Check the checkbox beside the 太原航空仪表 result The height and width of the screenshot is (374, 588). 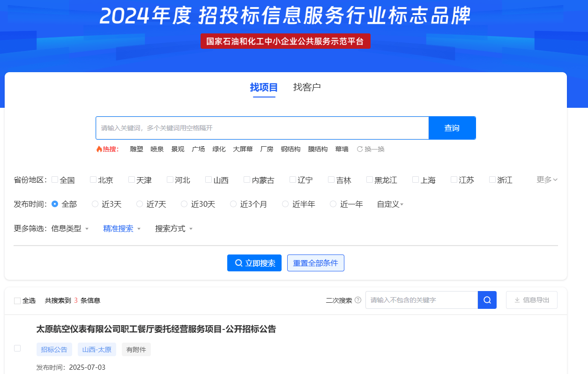click(17, 348)
